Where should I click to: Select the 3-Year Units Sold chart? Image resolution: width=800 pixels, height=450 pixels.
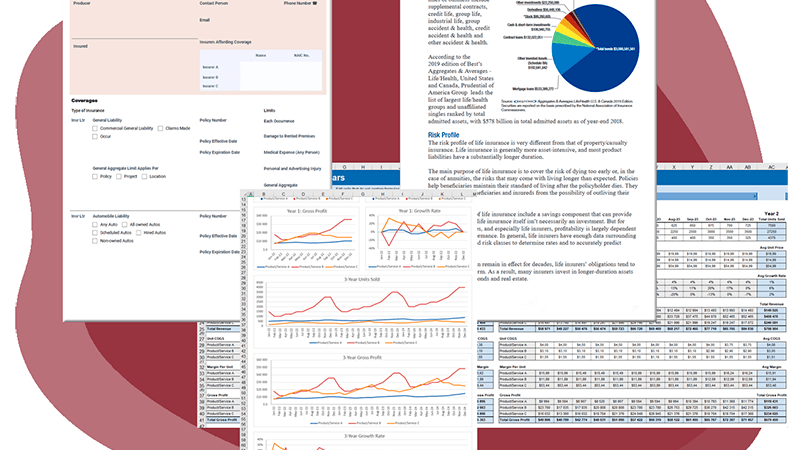[362, 311]
